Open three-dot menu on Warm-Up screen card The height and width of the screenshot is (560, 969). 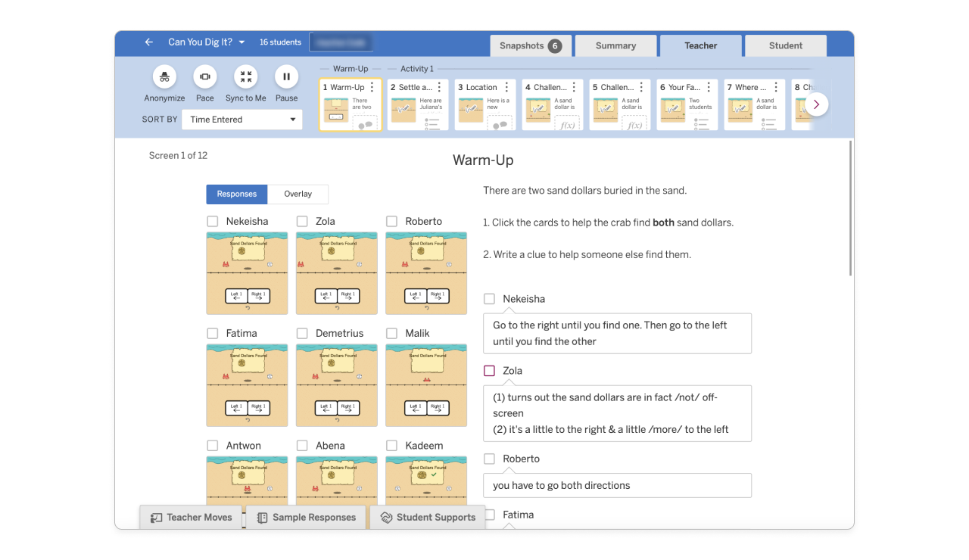pos(372,88)
